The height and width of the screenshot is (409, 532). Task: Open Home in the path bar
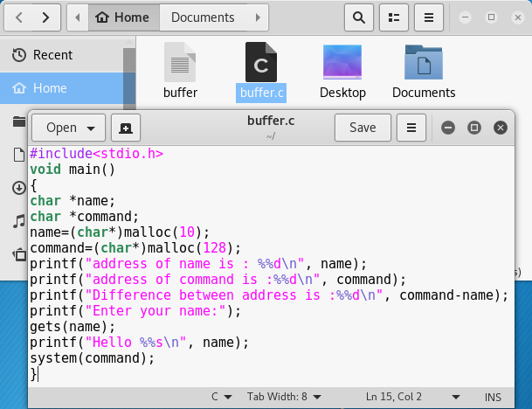pyautogui.click(x=123, y=17)
